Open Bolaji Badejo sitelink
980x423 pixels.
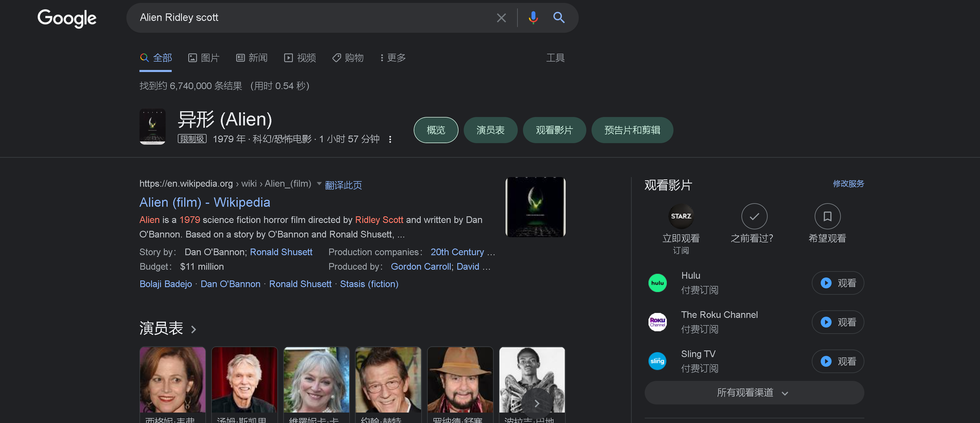(x=166, y=284)
